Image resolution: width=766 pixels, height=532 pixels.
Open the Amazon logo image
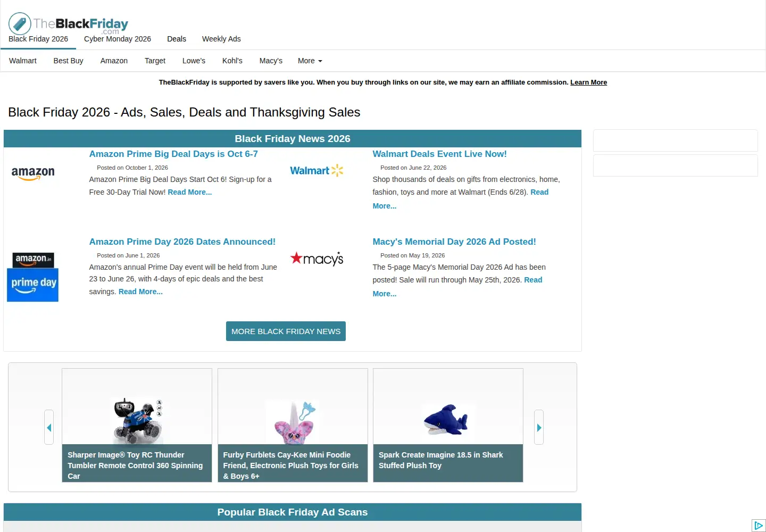[x=33, y=173]
